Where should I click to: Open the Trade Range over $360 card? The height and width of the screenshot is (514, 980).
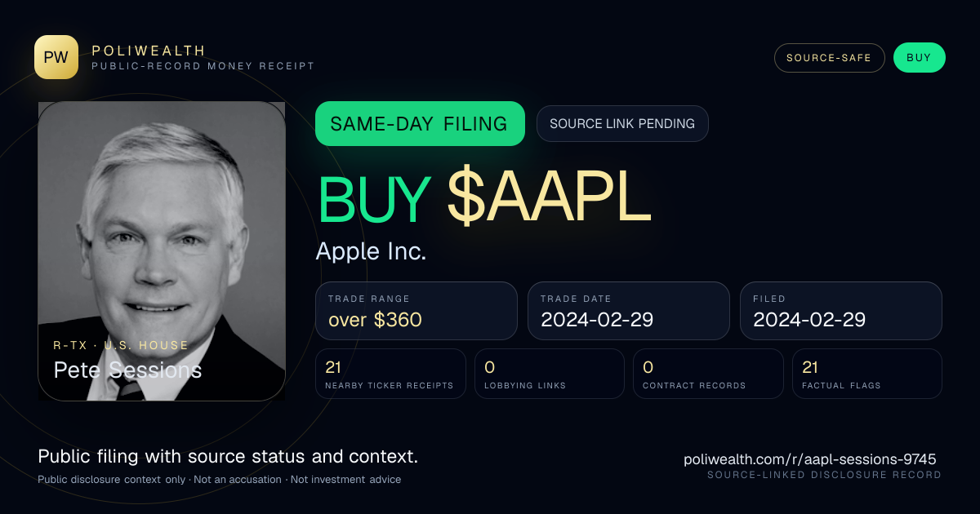coord(416,311)
